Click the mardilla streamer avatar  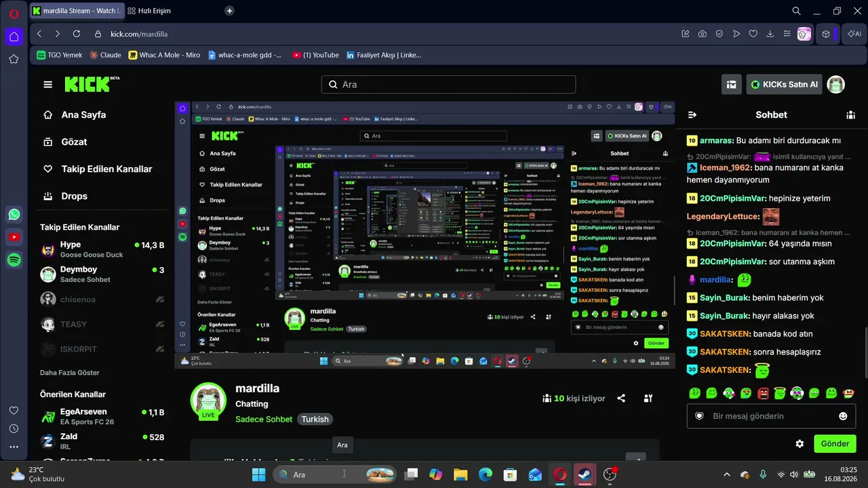pyautogui.click(x=208, y=401)
